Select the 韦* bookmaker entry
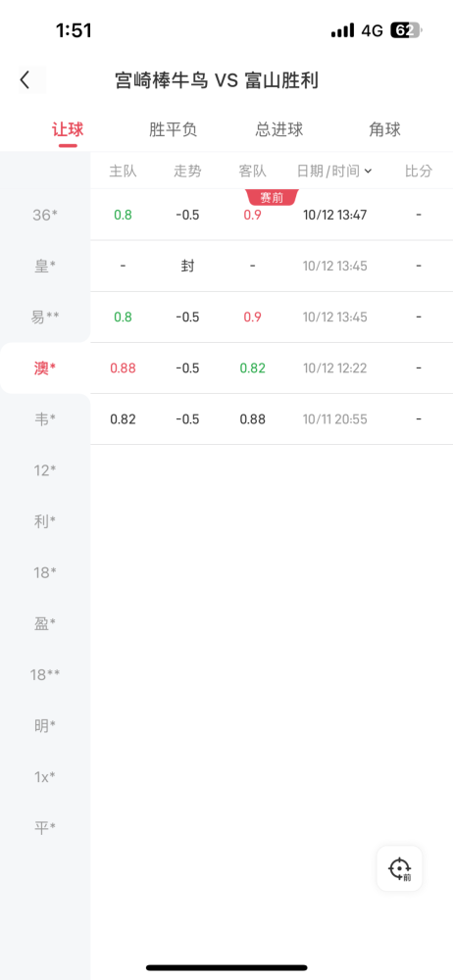 tap(45, 419)
